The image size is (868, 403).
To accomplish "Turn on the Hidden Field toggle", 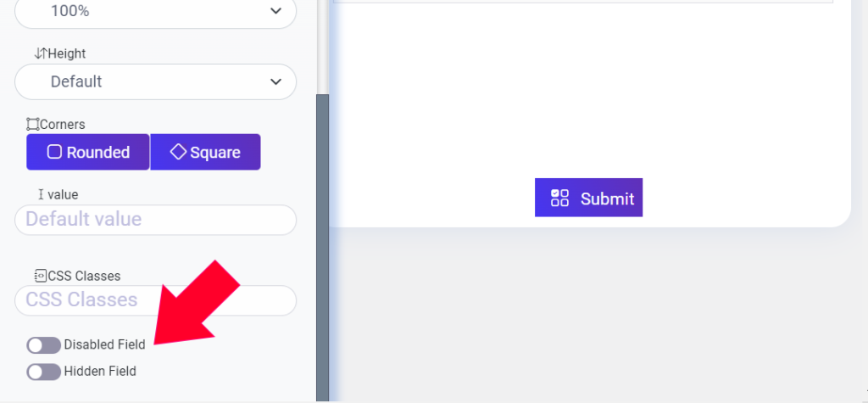I will (44, 372).
